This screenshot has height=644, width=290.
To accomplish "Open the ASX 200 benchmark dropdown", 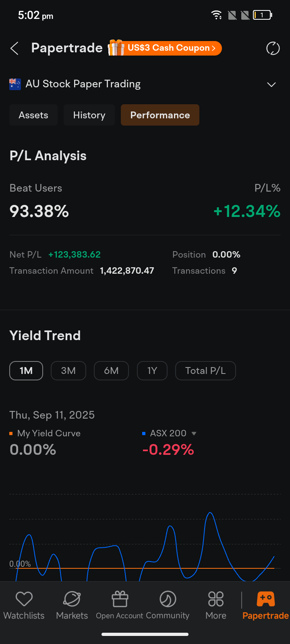I will pos(194,433).
